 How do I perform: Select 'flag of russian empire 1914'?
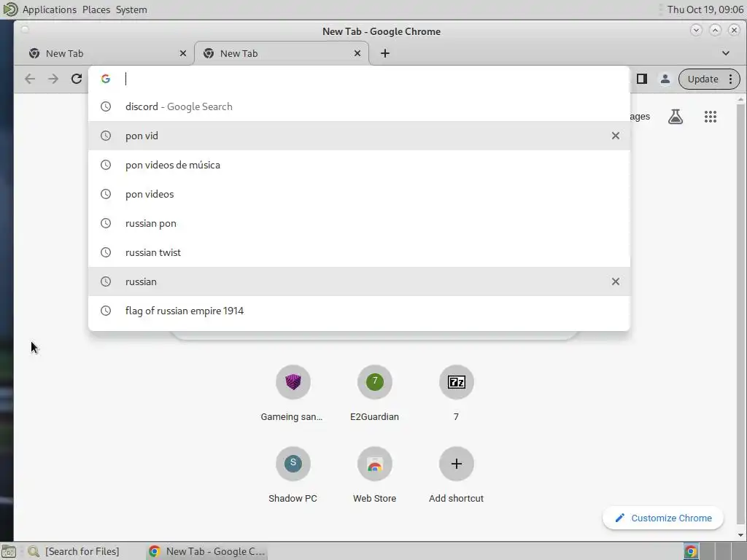359,311
